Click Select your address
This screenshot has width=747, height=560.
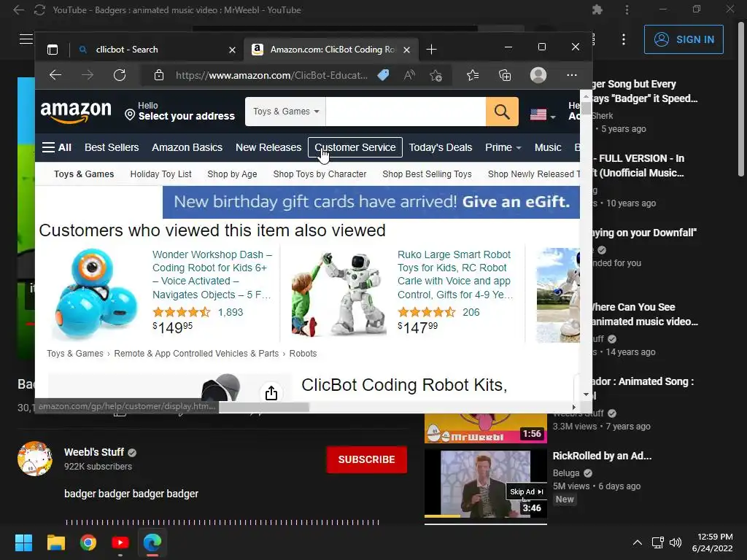(x=186, y=116)
